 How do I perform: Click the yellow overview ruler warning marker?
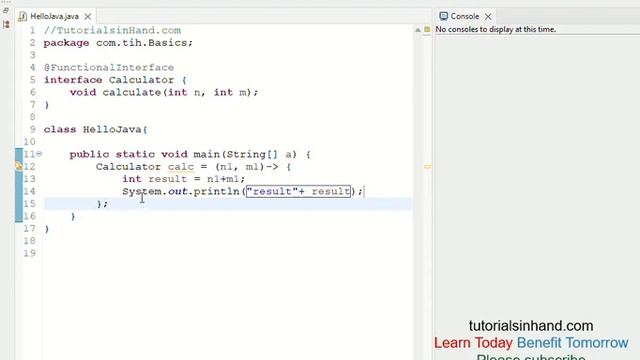click(427, 167)
